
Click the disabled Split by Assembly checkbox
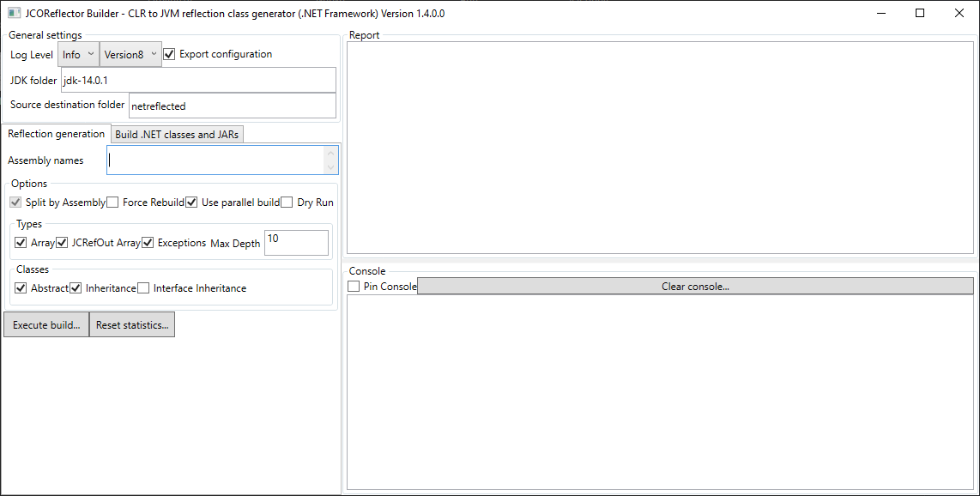coord(15,203)
